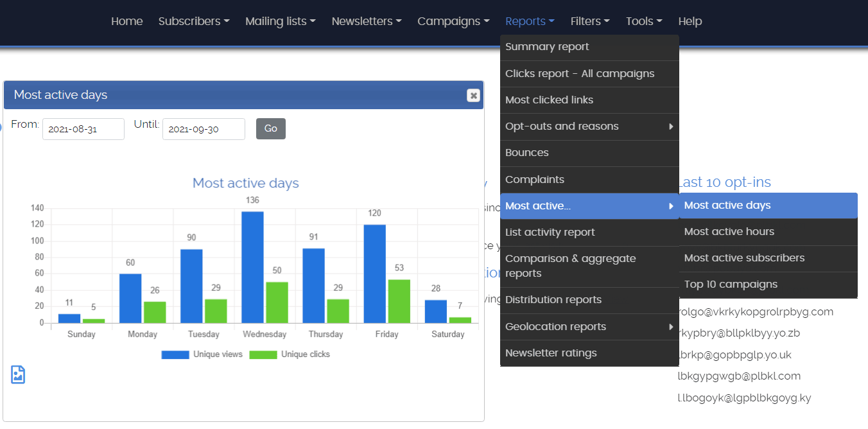Screen dimensions: 868x429
Task: Open the Subscribers dropdown menu
Action: pyautogui.click(x=194, y=21)
